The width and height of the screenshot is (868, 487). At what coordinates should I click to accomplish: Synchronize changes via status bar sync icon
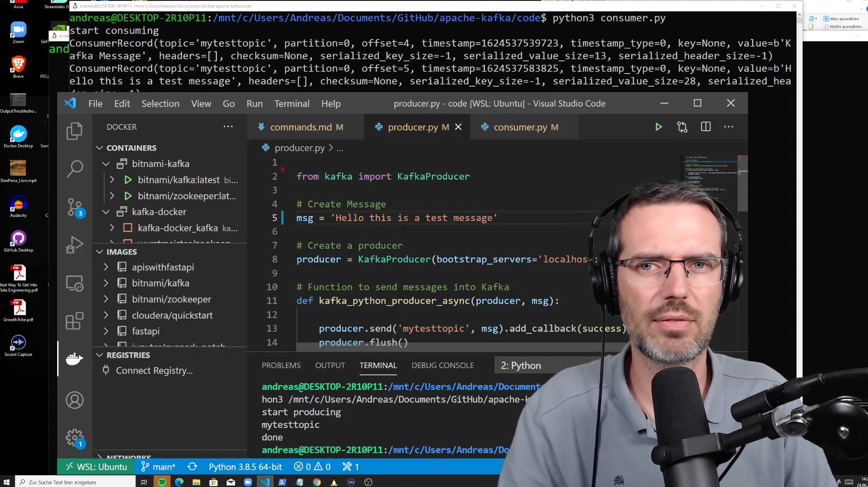tap(192, 467)
